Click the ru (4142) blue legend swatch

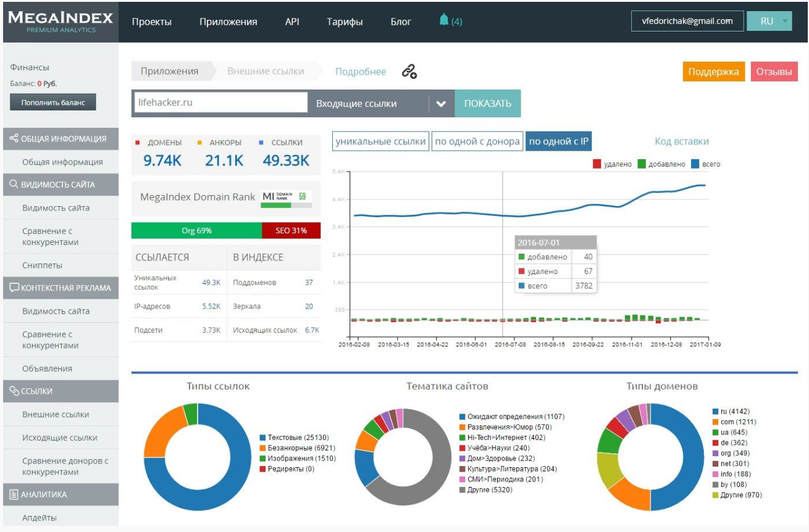715,411
